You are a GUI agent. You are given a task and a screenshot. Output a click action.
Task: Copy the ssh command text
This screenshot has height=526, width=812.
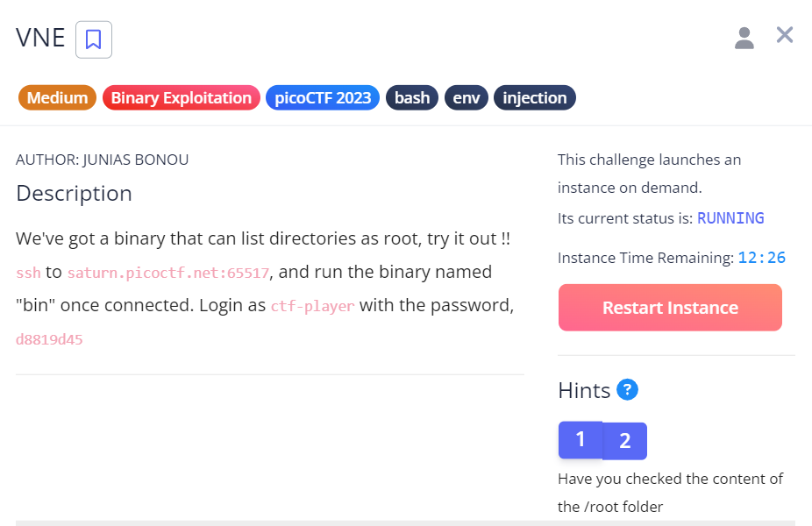click(28, 273)
